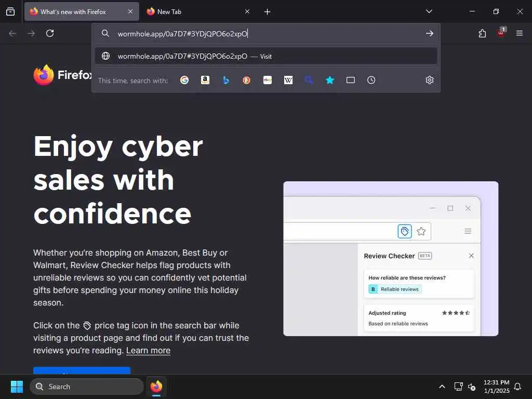
Task: Close the New Tab tab
Action: coord(247,11)
